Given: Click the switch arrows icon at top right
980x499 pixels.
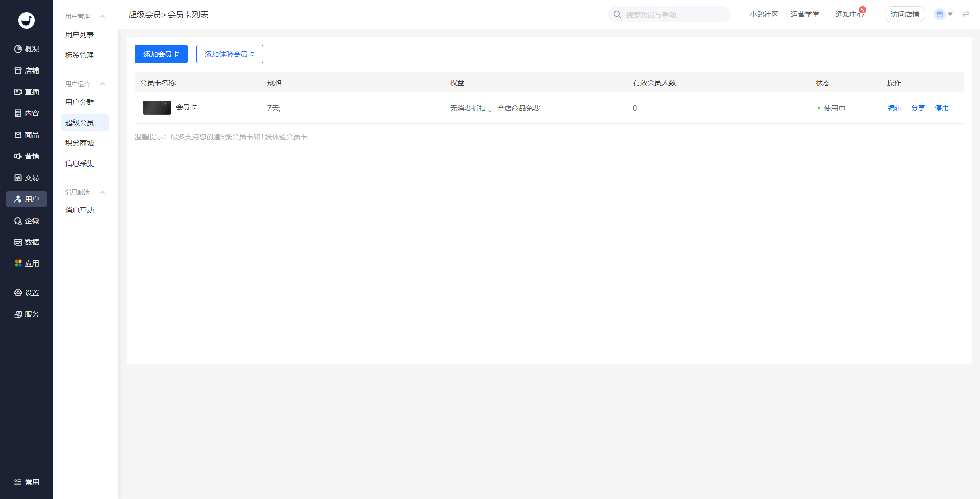Looking at the screenshot, I should 966,14.
